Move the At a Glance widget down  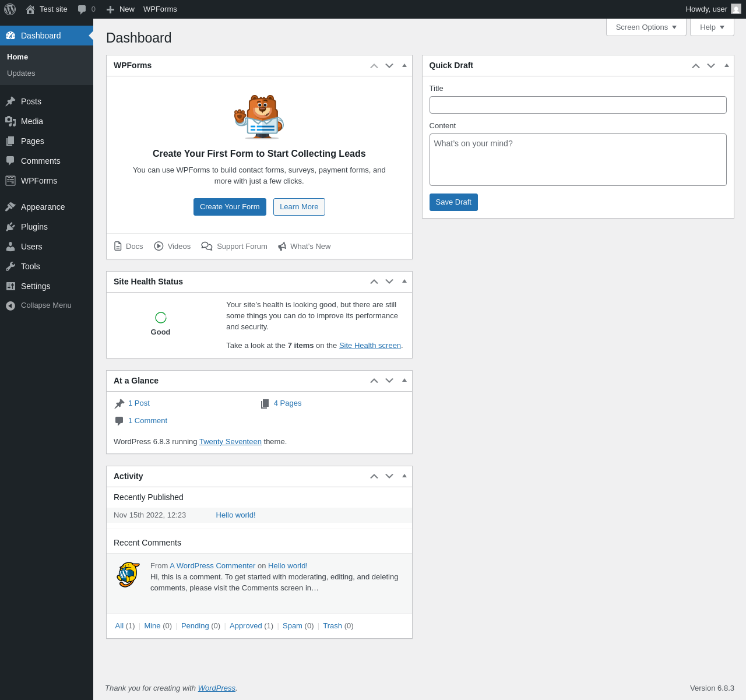389,381
